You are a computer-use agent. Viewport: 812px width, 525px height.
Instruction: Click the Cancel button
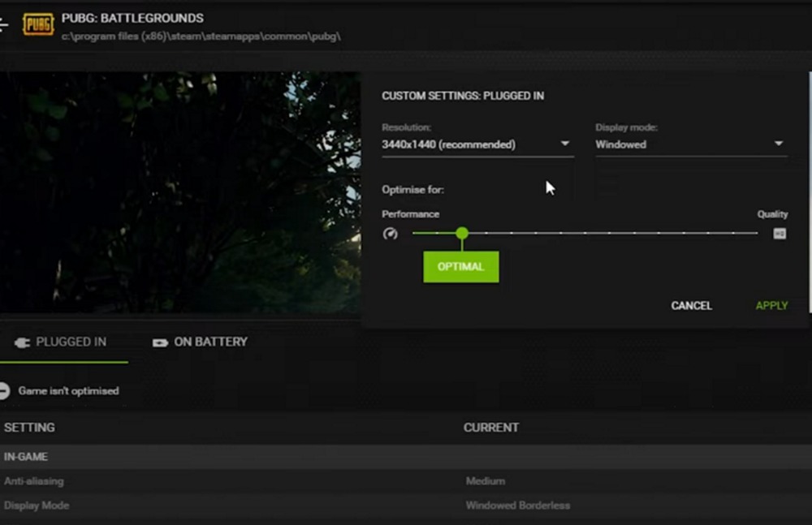691,305
